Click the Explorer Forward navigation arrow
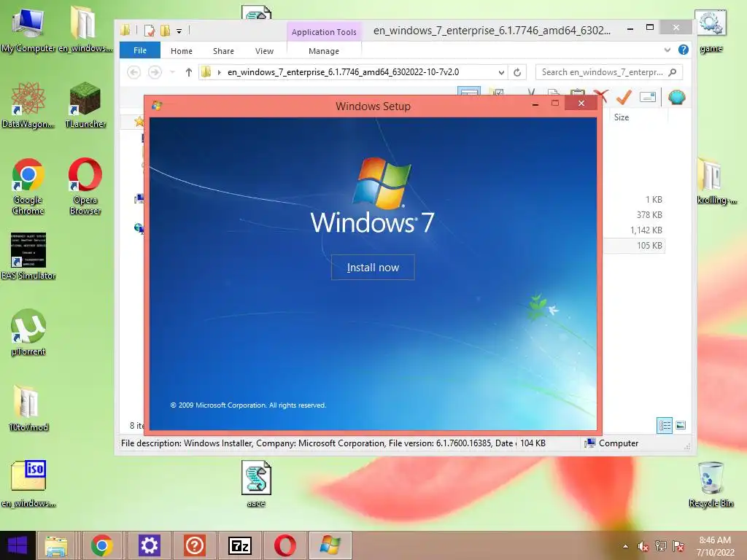This screenshot has width=747, height=560. point(155,72)
